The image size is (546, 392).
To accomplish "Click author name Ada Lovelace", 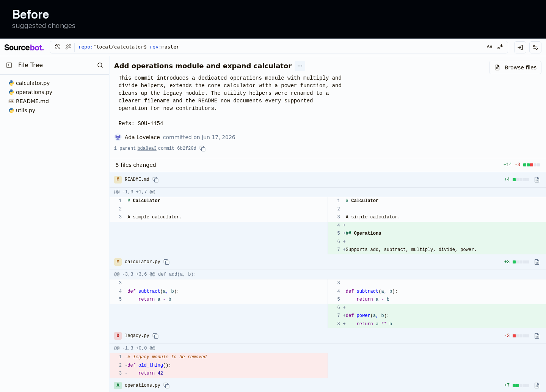I will [142, 137].
